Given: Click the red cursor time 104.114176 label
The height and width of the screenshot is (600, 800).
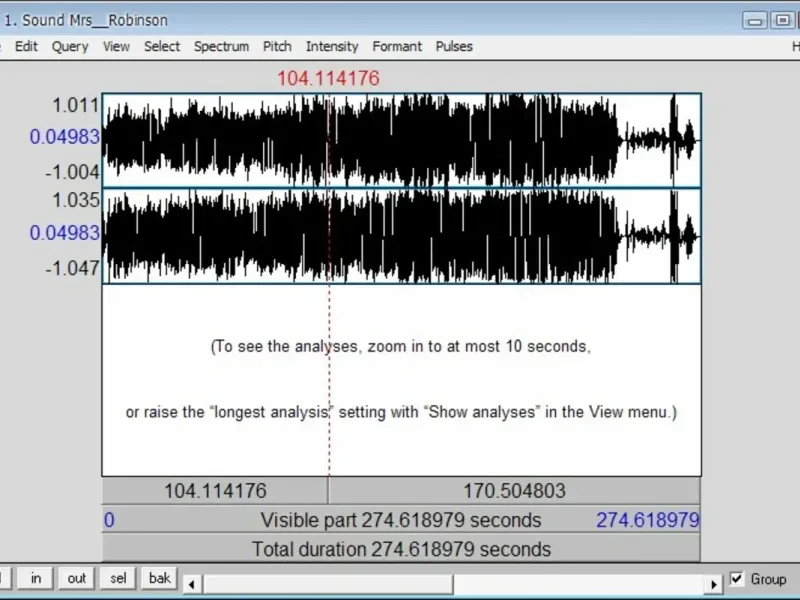Looking at the screenshot, I should coord(329,79).
